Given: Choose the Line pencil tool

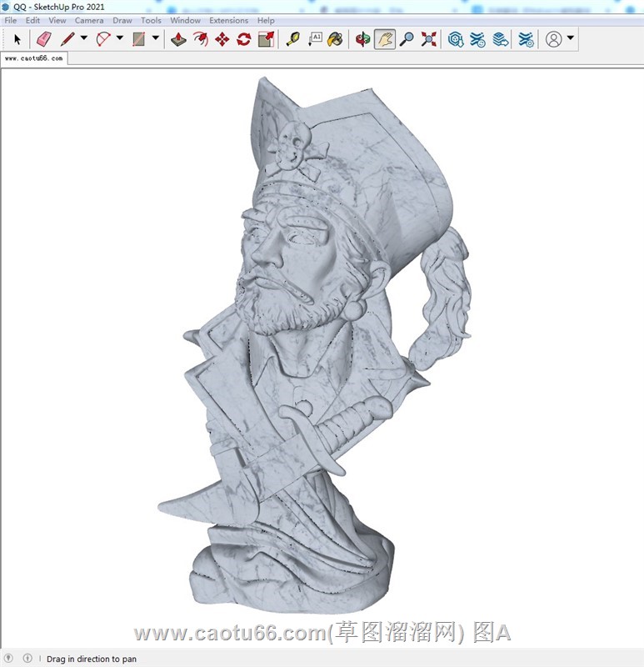Looking at the screenshot, I should 67,39.
